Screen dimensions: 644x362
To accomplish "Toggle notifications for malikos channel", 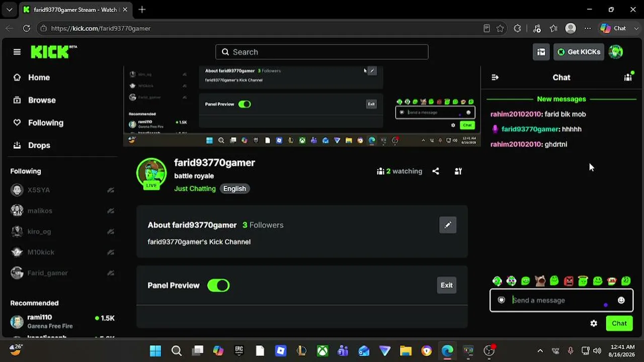I will click(111, 211).
